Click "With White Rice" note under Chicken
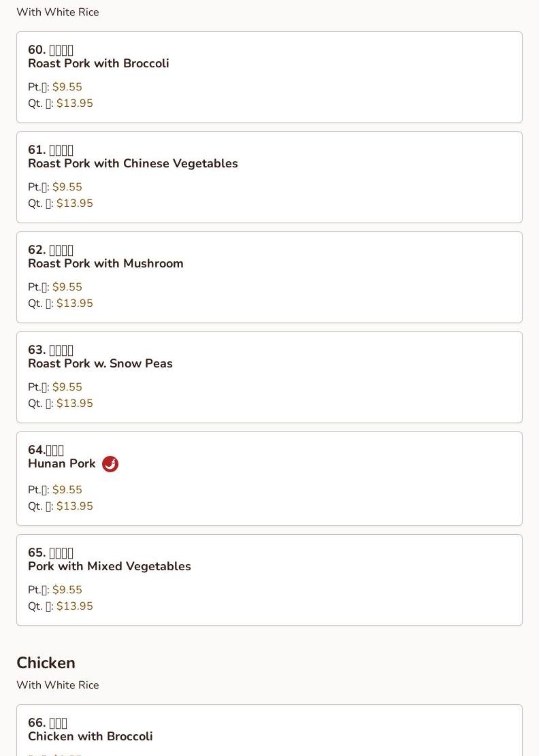Image resolution: width=539 pixels, height=756 pixels. coord(58,685)
